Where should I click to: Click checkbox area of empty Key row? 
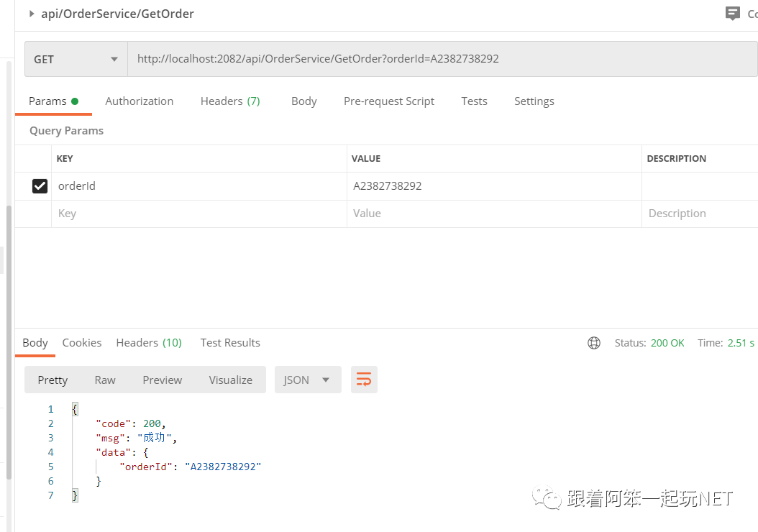click(x=40, y=213)
